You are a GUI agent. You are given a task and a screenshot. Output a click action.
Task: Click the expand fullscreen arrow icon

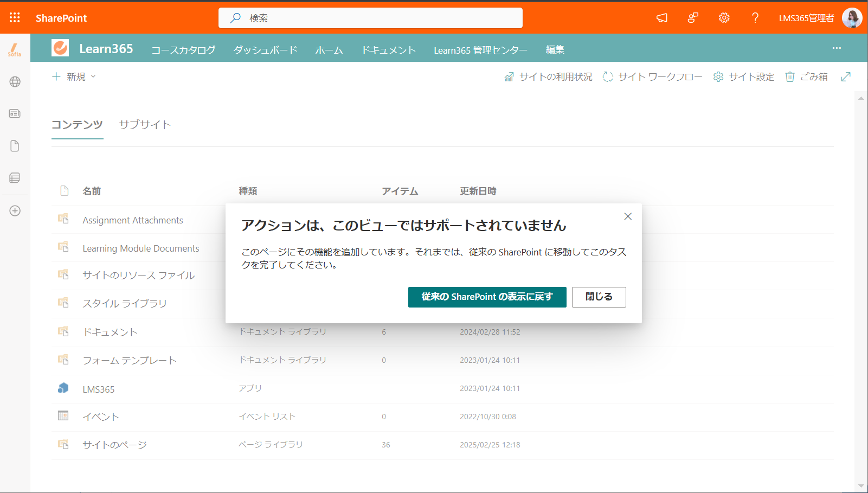[x=846, y=77]
